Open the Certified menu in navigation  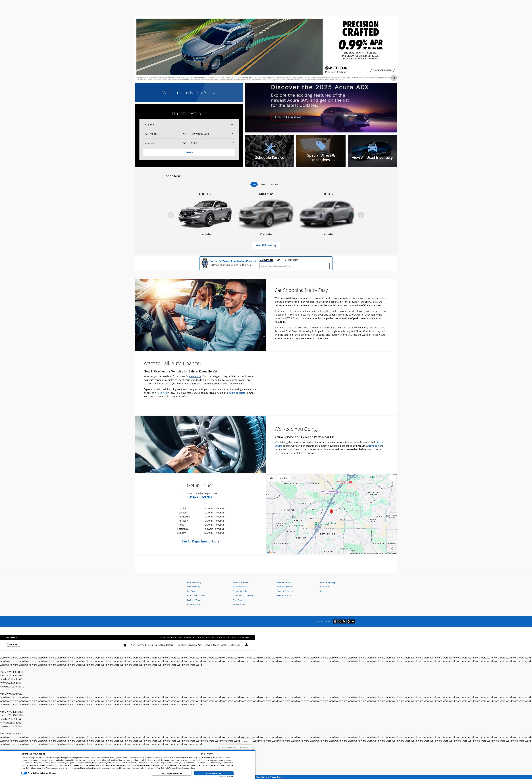click(x=142, y=645)
